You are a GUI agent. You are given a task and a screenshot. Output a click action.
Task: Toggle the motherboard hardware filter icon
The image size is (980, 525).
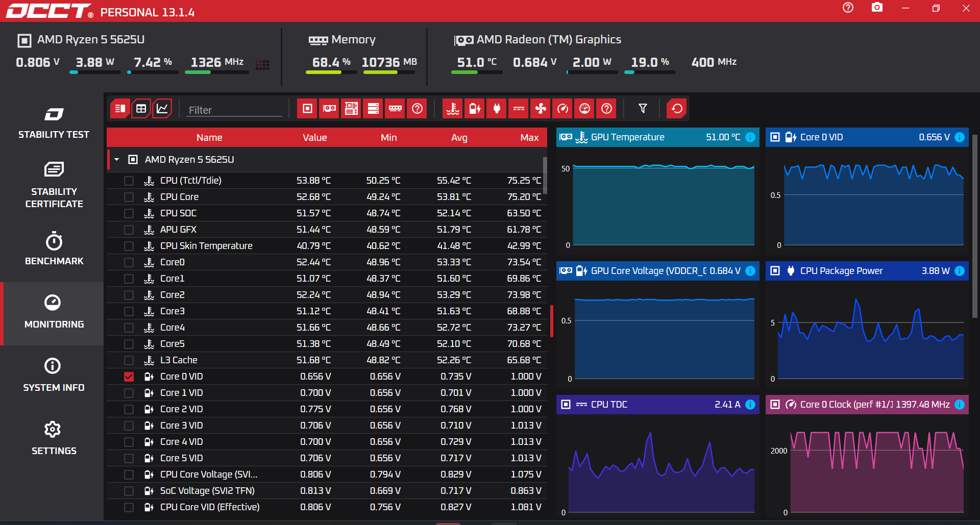(351, 109)
